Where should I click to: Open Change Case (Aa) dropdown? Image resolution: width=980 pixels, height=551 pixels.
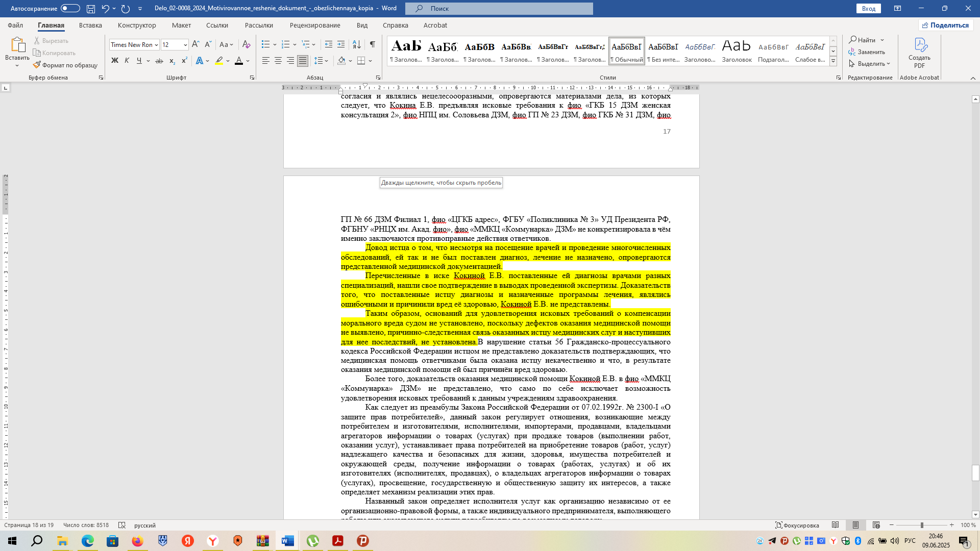tap(227, 45)
